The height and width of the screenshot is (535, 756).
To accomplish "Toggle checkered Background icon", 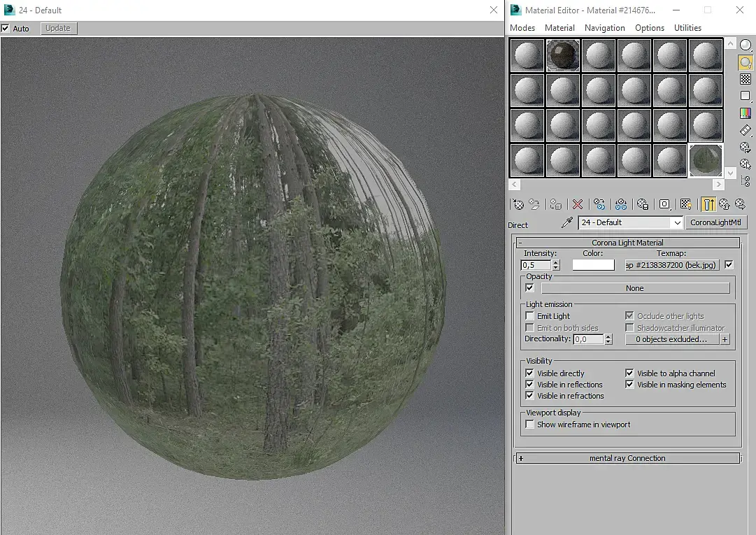I will point(746,79).
